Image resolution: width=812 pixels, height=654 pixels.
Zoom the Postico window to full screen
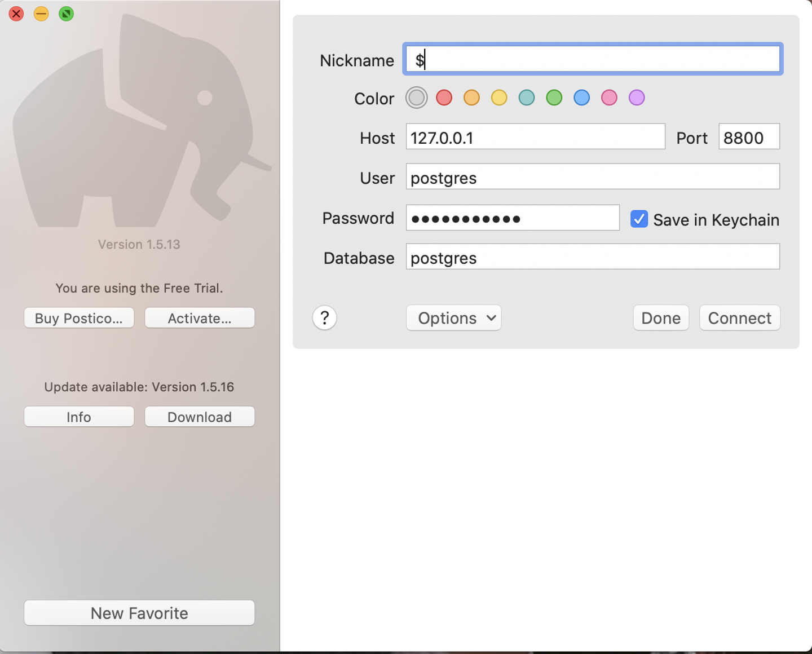click(66, 14)
